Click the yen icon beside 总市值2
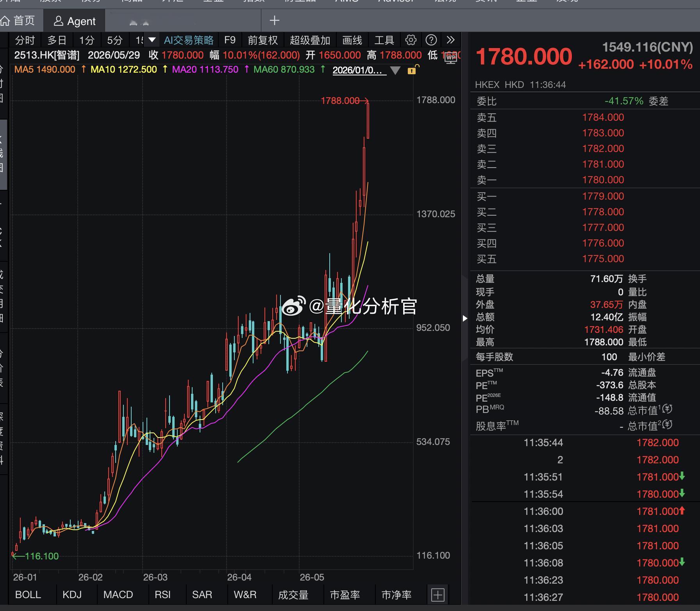The image size is (700, 611). 668,424
